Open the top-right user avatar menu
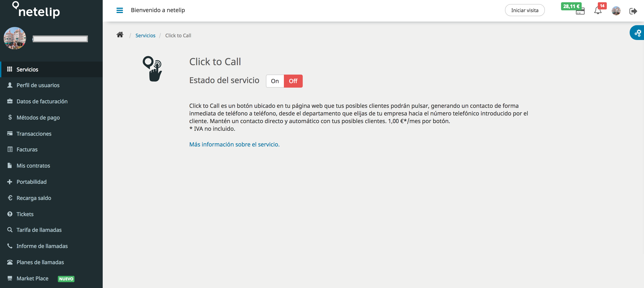The width and height of the screenshot is (644, 288). pos(616,11)
